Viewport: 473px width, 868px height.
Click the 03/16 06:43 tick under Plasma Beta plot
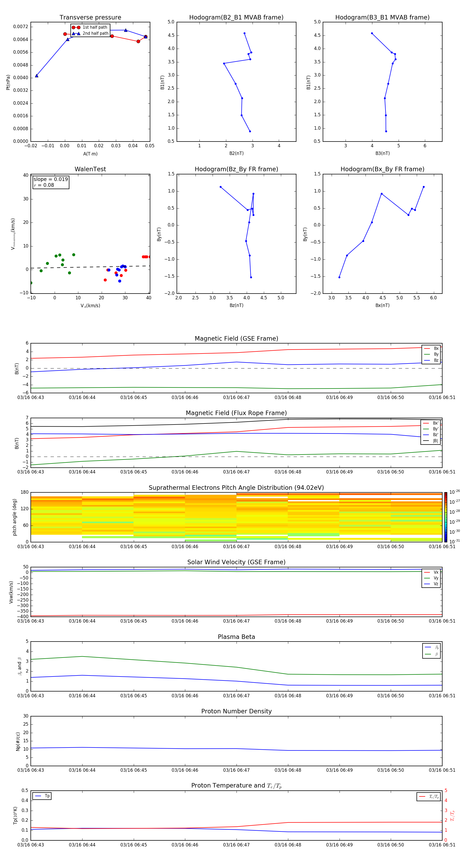31,696
